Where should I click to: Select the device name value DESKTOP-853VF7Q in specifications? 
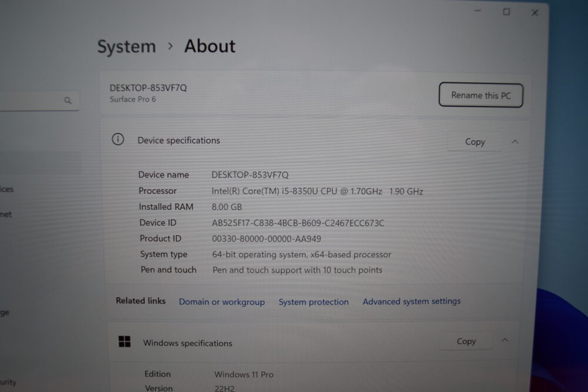tap(250, 175)
